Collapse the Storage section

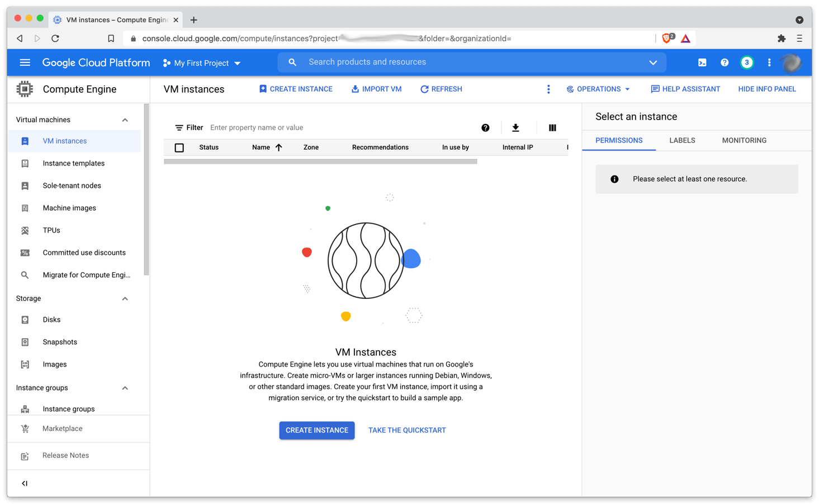[x=125, y=299]
